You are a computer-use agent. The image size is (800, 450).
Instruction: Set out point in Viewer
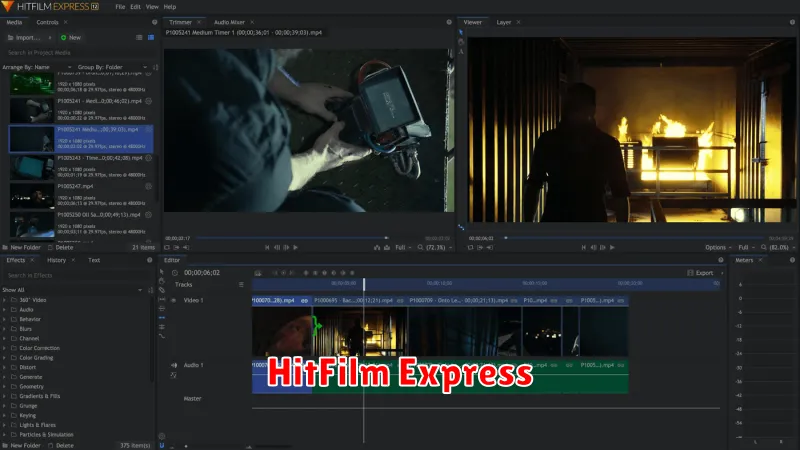tap(489, 247)
